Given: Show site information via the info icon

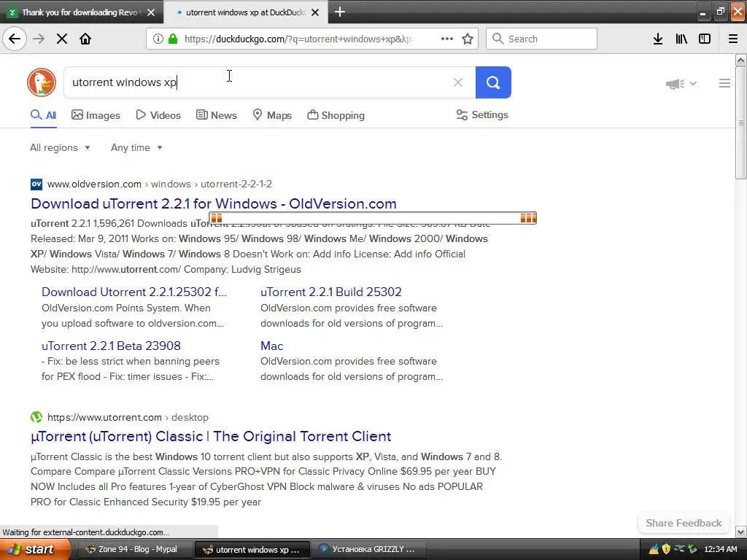Looking at the screenshot, I should point(158,39).
